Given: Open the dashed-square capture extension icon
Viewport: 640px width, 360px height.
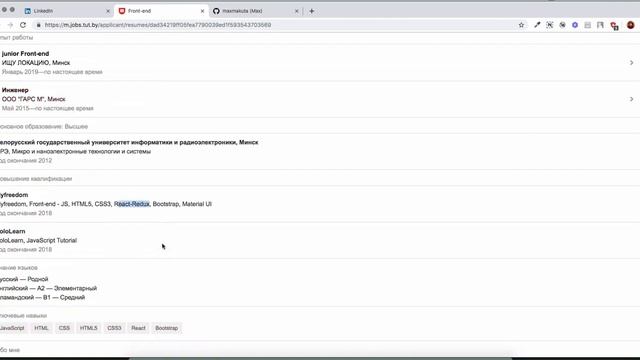Looking at the screenshot, I should coord(550,25).
